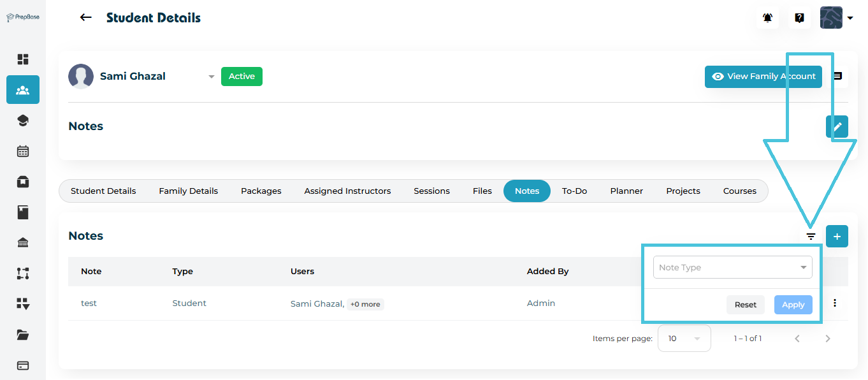
Task: Click the filter icon in Notes
Action: click(811, 237)
